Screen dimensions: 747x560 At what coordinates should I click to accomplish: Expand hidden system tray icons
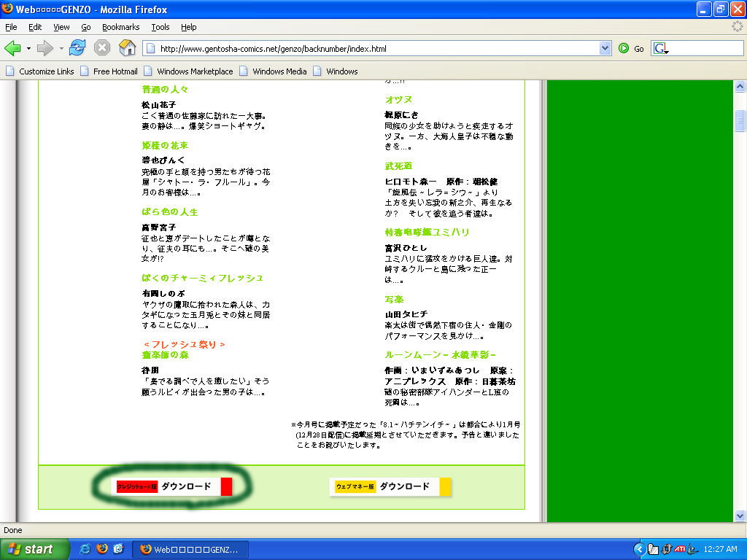click(639, 549)
